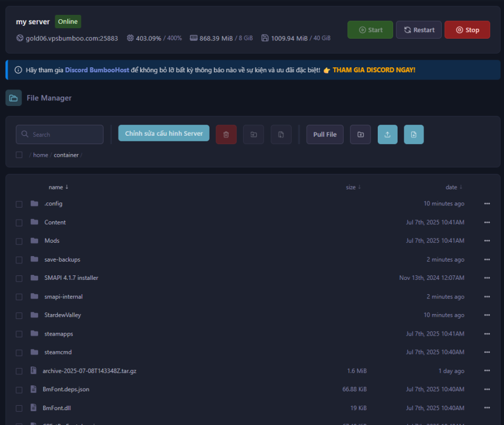
Task: Click the File Manager folder icon
Action: point(14,98)
